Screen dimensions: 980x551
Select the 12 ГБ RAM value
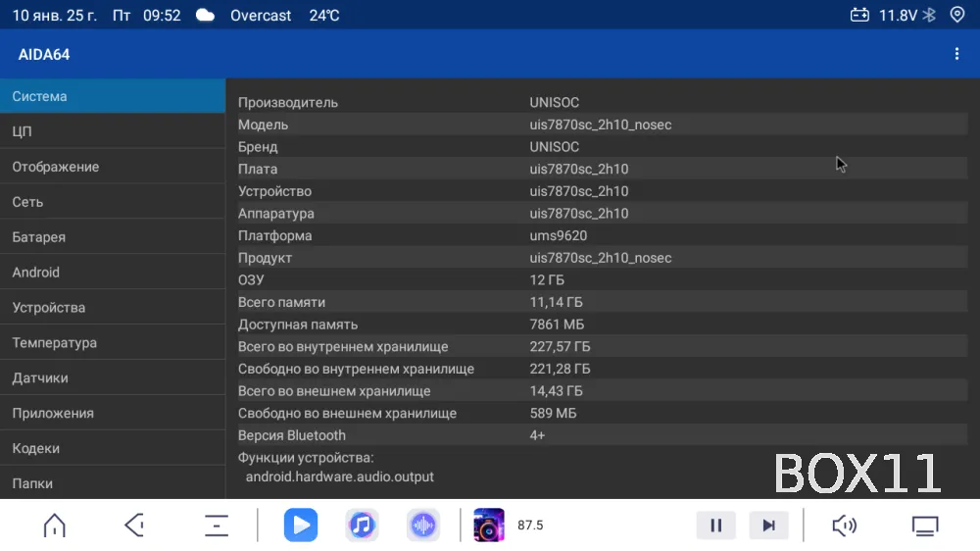[x=547, y=280]
